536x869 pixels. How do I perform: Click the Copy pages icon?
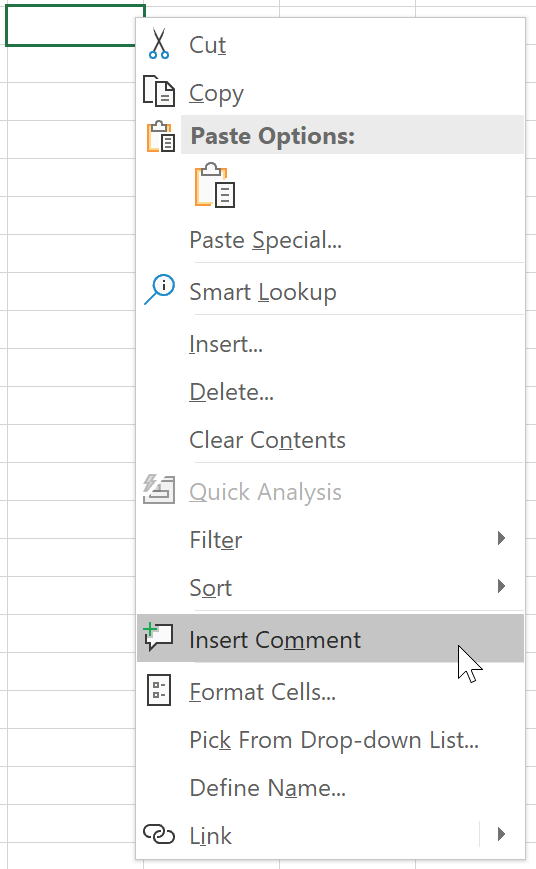159,91
